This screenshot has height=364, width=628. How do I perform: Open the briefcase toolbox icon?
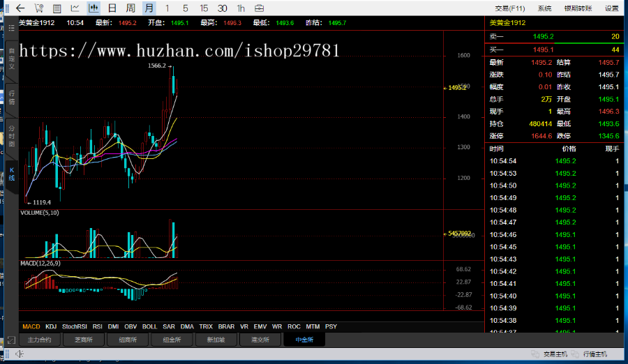tap(259, 8)
